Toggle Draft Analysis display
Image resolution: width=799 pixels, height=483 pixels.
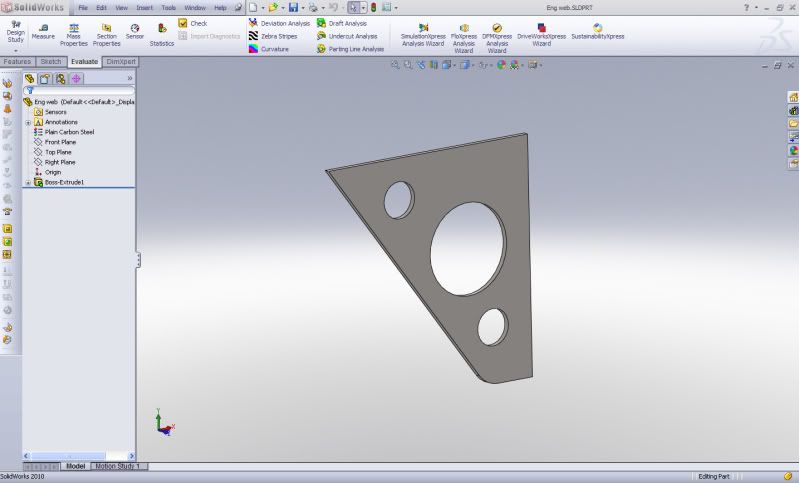(341, 23)
